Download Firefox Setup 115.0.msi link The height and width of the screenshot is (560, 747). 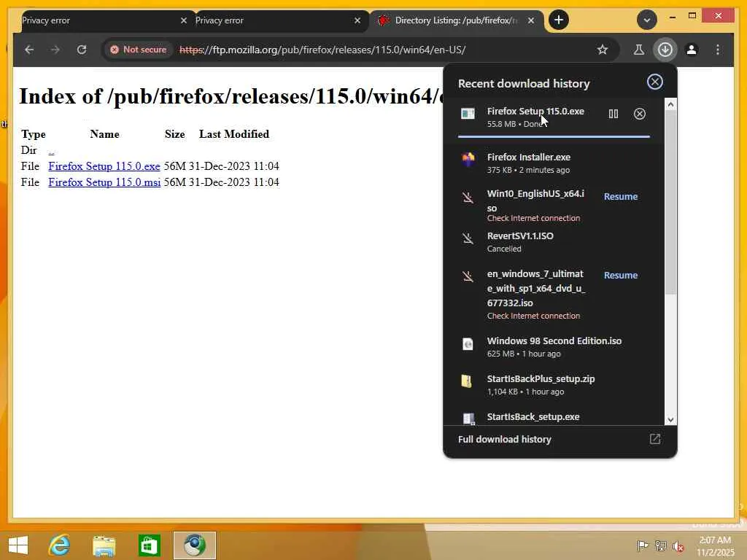[x=104, y=182]
